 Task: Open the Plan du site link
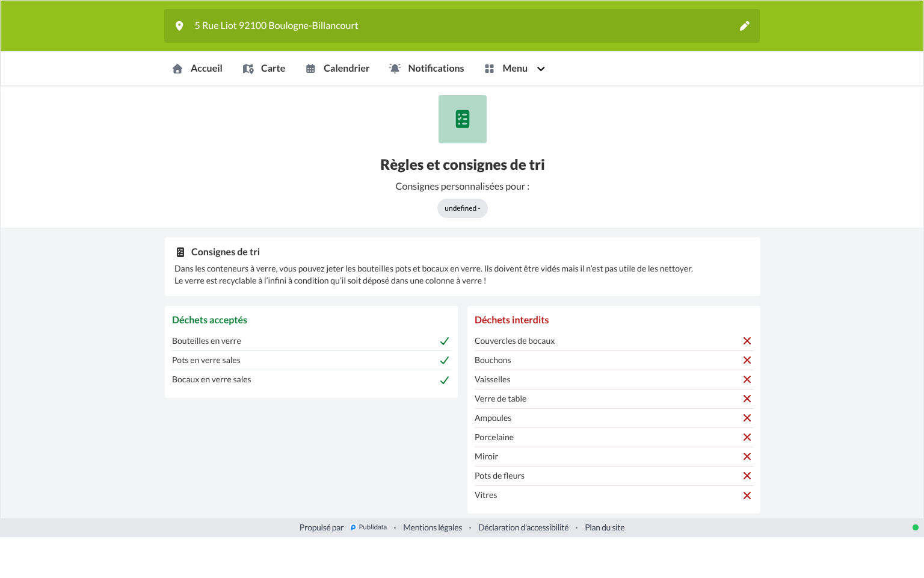click(605, 527)
